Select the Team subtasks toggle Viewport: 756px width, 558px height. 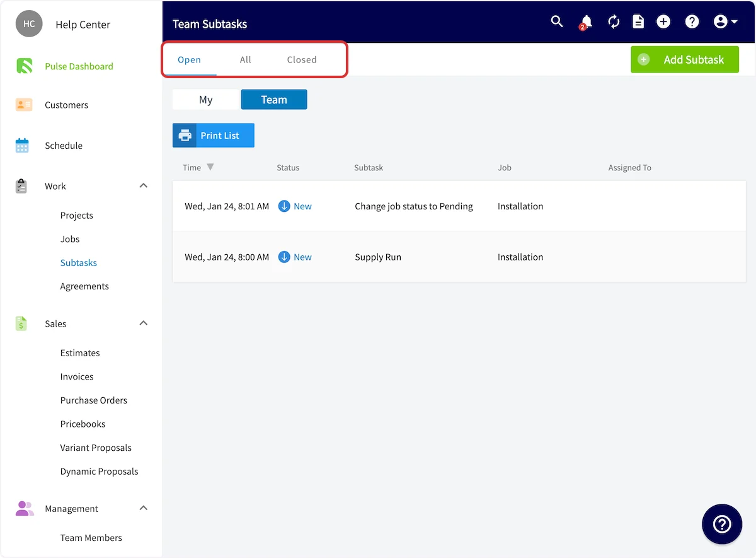pyautogui.click(x=274, y=100)
